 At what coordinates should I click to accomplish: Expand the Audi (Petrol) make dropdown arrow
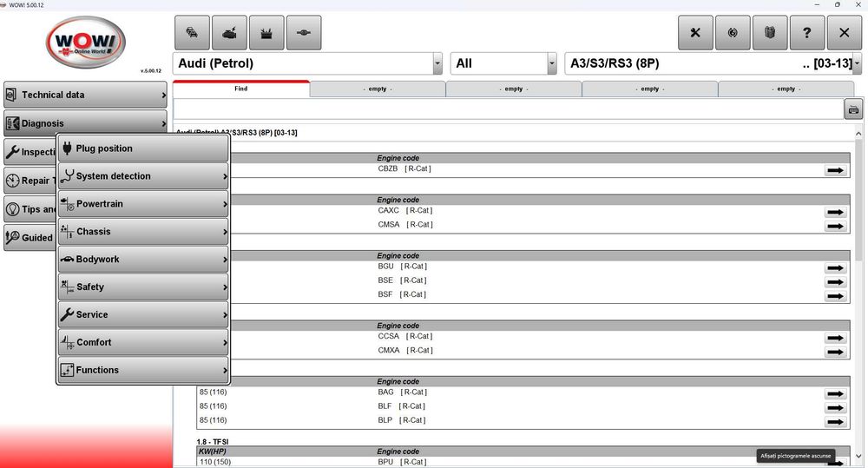point(437,63)
